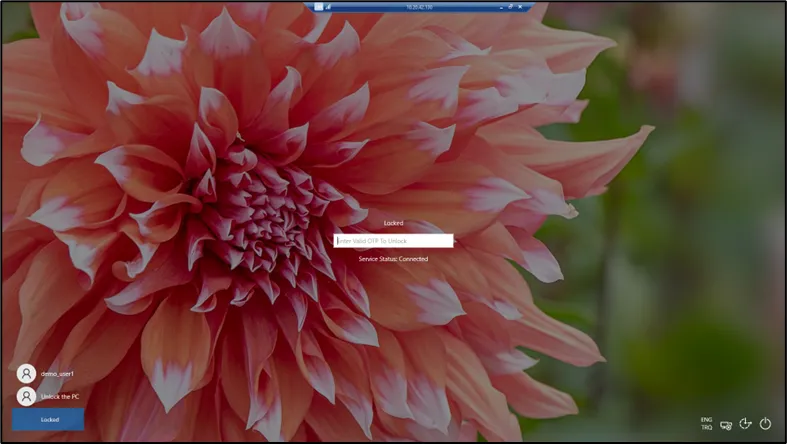Restore down the remote desktop session window
The width and height of the screenshot is (787, 444).
510,7
